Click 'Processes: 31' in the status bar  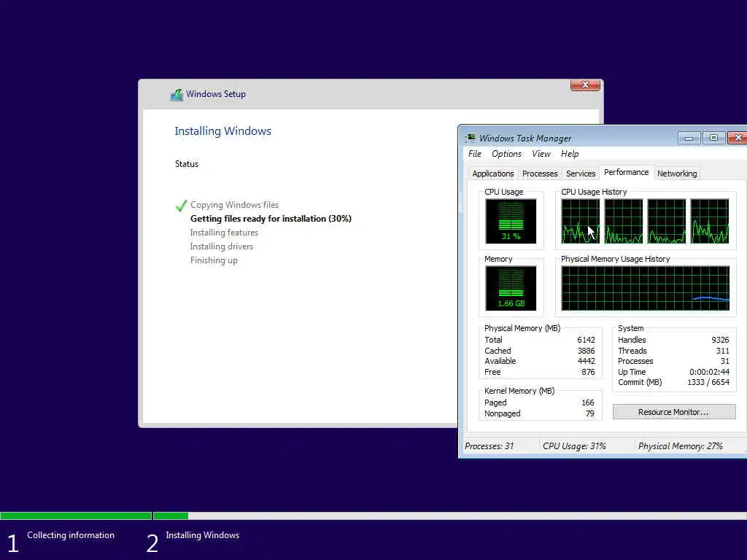click(489, 446)
